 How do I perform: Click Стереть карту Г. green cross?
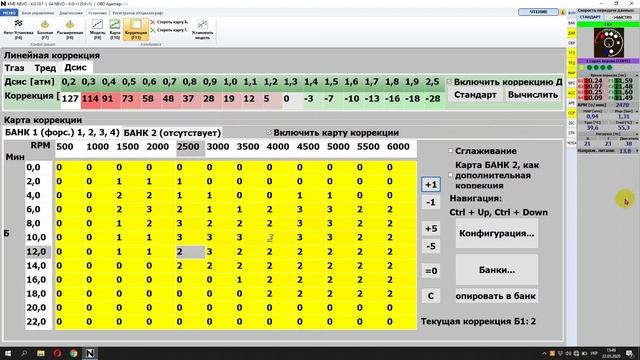[x=153, y=30]
